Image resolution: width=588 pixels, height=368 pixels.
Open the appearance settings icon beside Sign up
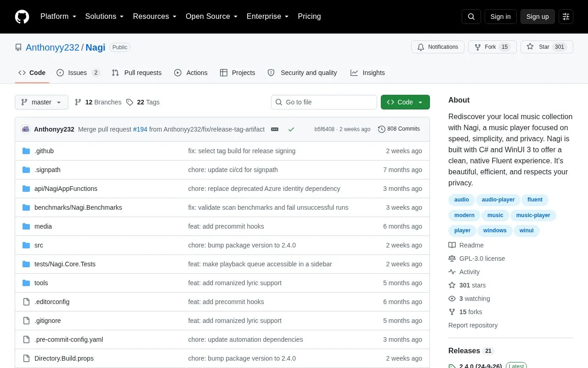click(x=566, y=17)
